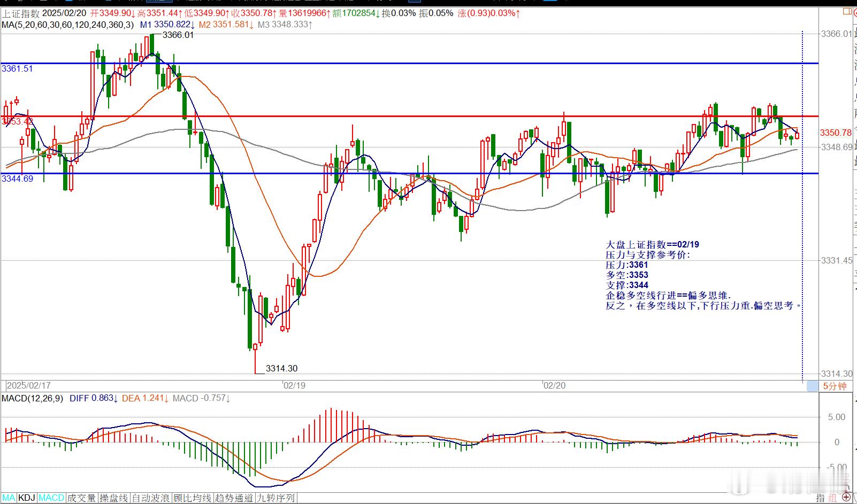Click the circled plus icon at bottom right

click(x=846, y=498)
